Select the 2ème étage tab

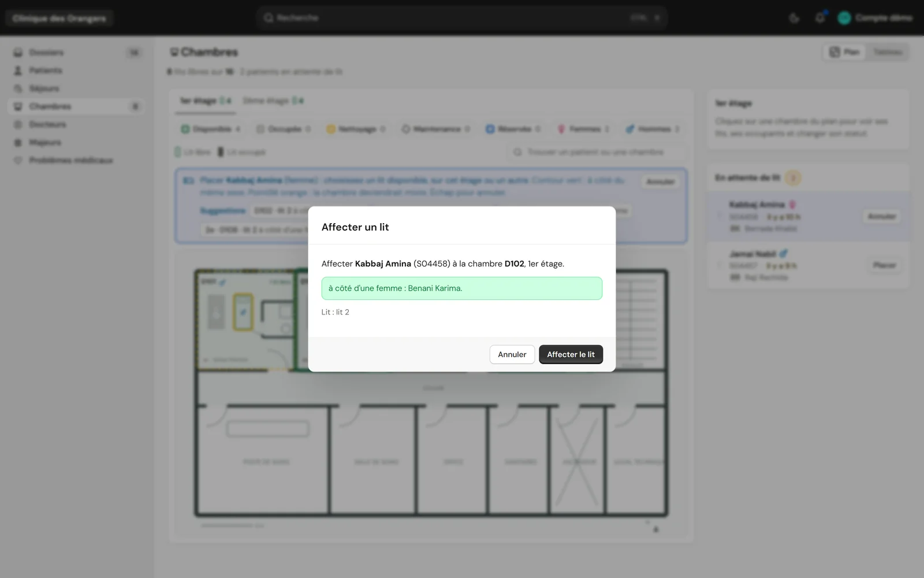[273, 101]
